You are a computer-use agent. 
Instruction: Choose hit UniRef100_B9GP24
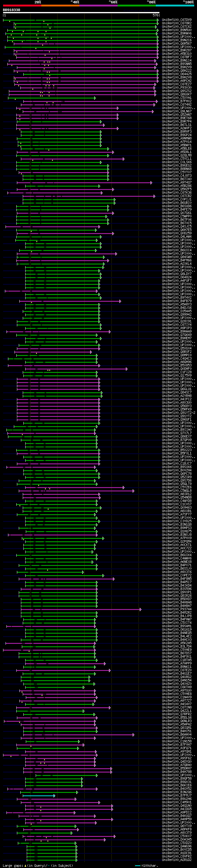[x=177, y=135]
